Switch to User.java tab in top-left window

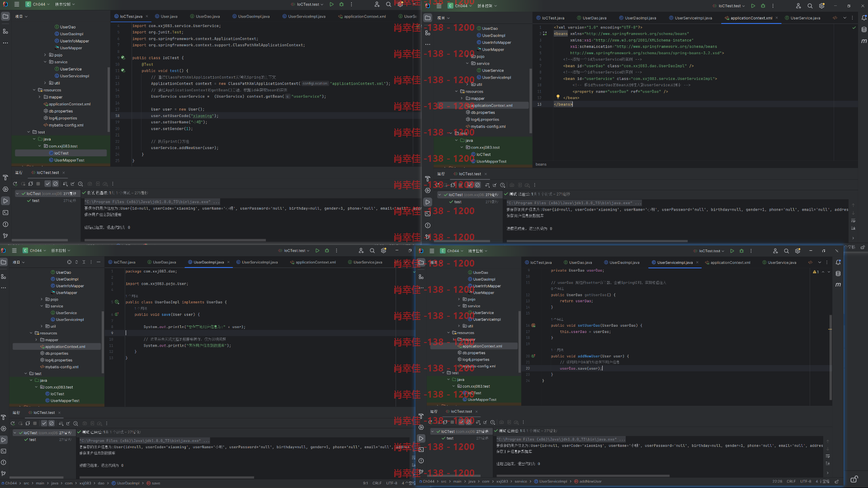[166, 17]
